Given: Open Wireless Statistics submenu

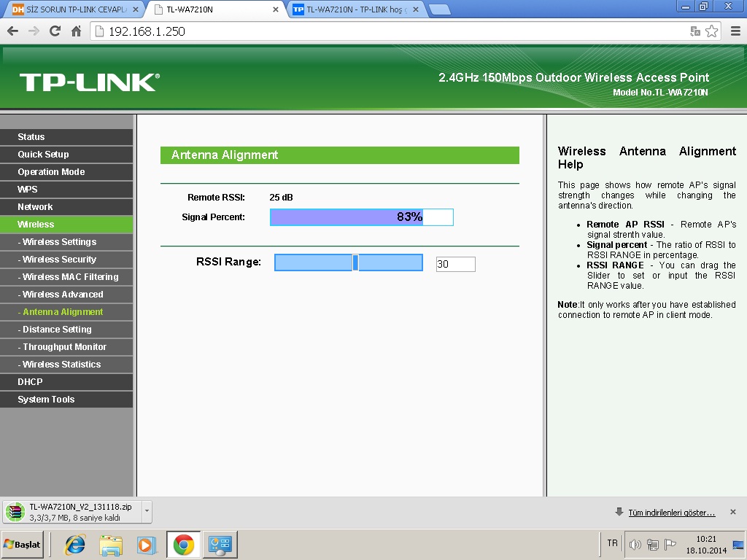Looking at the screenshot, I should [66, 365].
